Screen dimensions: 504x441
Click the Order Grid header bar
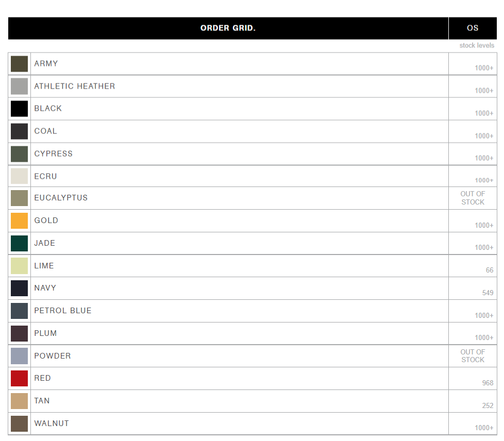228,28
